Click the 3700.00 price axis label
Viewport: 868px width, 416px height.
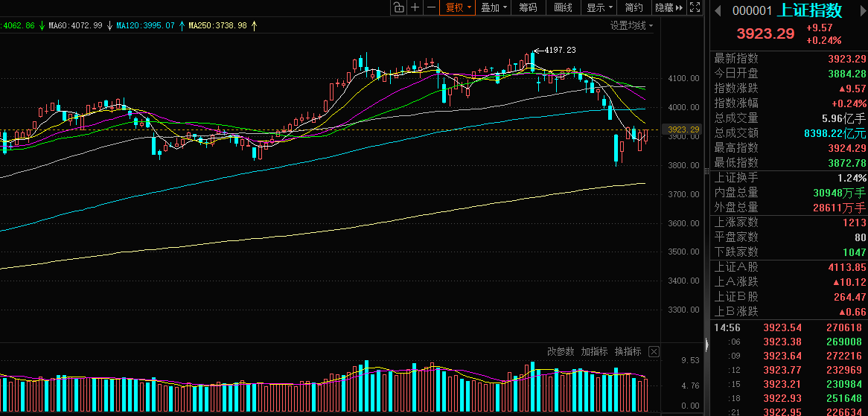pos(683,194)
